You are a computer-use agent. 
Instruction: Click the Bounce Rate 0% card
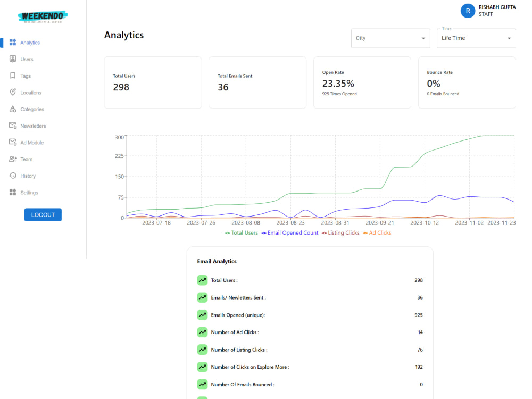pos(467,82)
